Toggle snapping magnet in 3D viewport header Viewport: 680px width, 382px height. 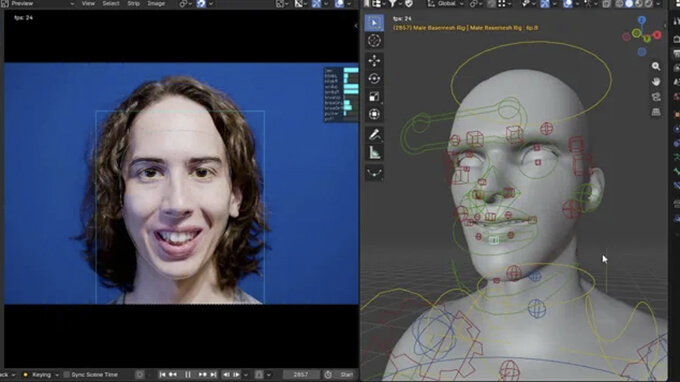[x=491, y=4]
